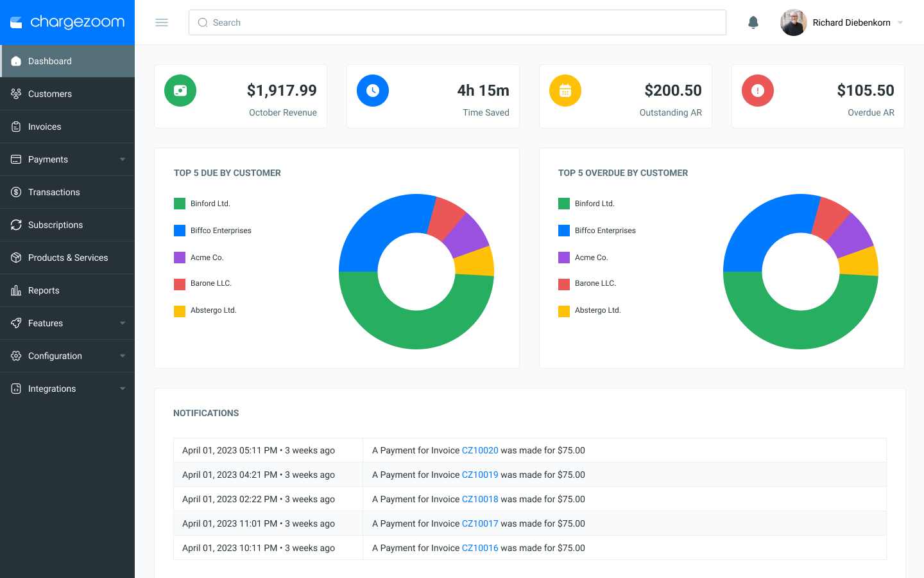Image resolution: width=924 pixels, height=578 pixels.
Task: Click the notification bell icon
Action: tap(753, 22)
